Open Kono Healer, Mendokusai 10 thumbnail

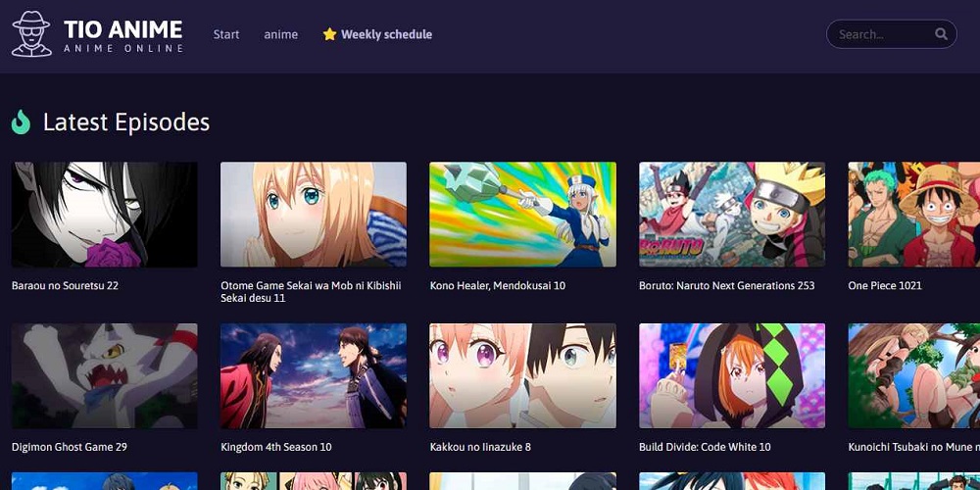click(522, 215)
